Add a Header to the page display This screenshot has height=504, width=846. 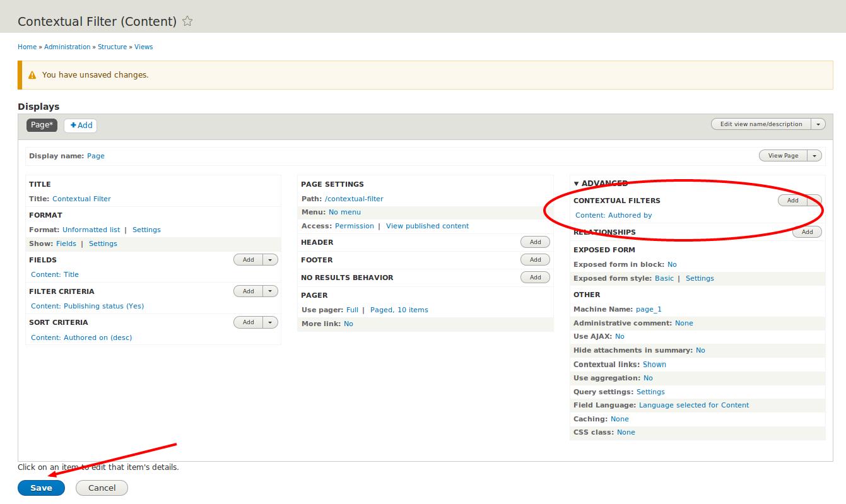tap(534, 242)
